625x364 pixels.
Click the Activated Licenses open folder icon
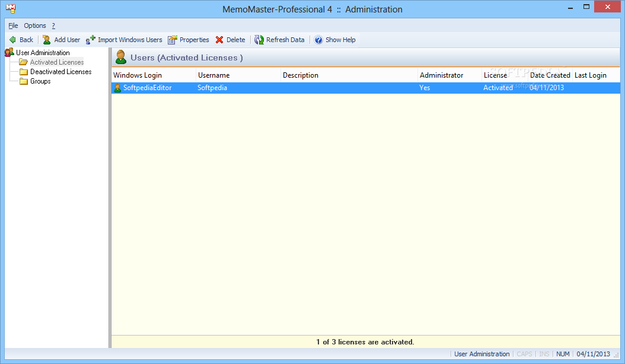coord(24,62)
